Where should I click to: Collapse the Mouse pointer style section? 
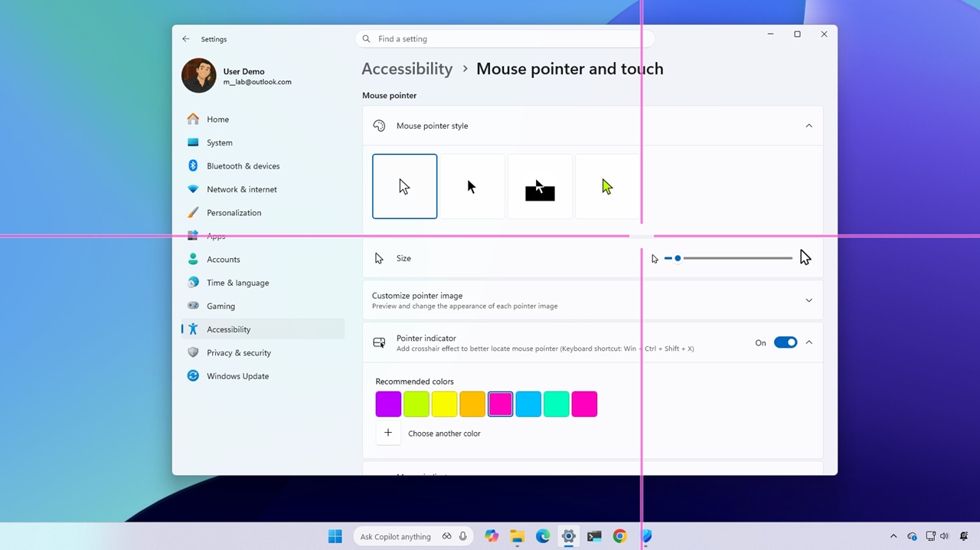(x=808, y=126)
